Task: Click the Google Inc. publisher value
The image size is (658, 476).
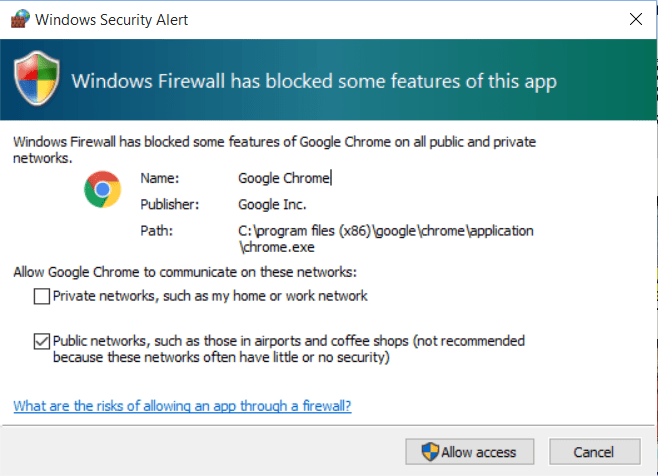Action: (272, 204)
